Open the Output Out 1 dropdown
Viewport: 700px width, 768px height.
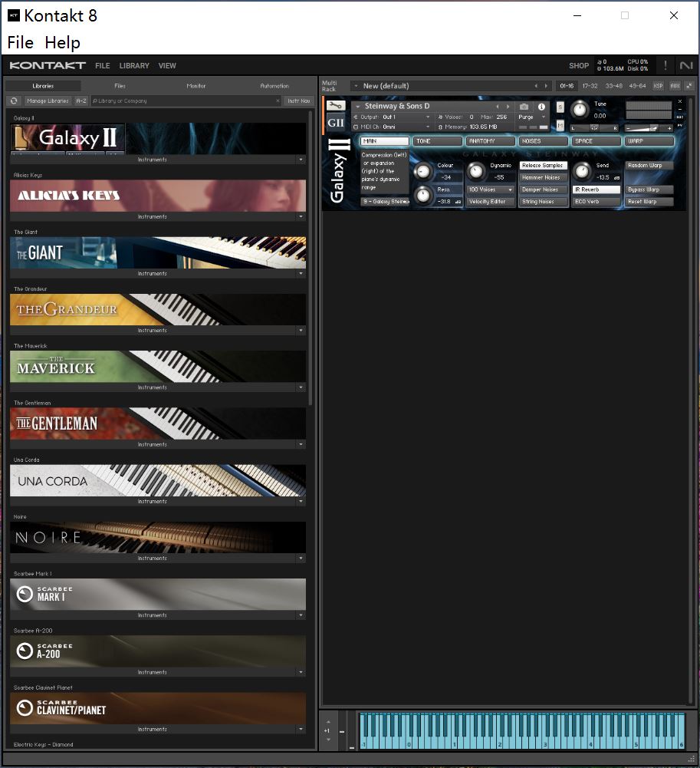coord(391,117)
